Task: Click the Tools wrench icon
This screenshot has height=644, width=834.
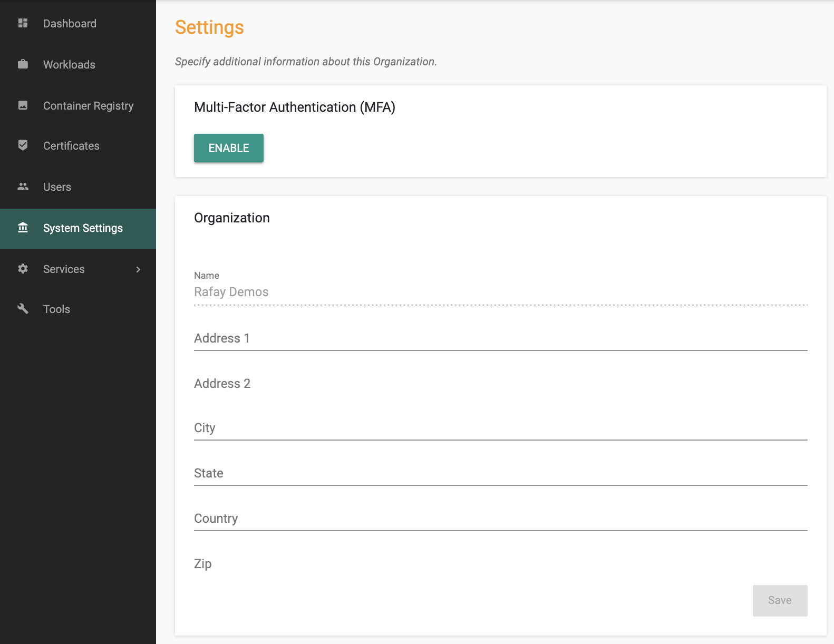Action: click(x=23, y=309)
